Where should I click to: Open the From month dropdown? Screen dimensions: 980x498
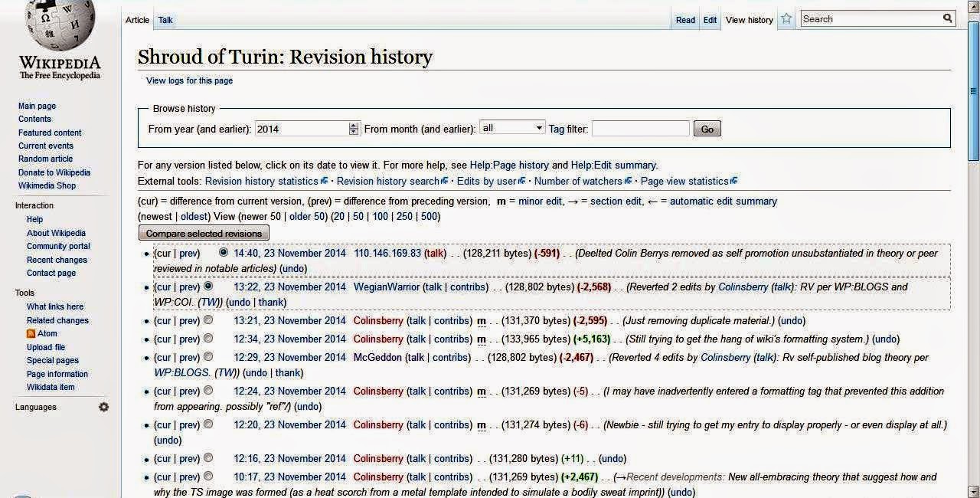point(512,128)
